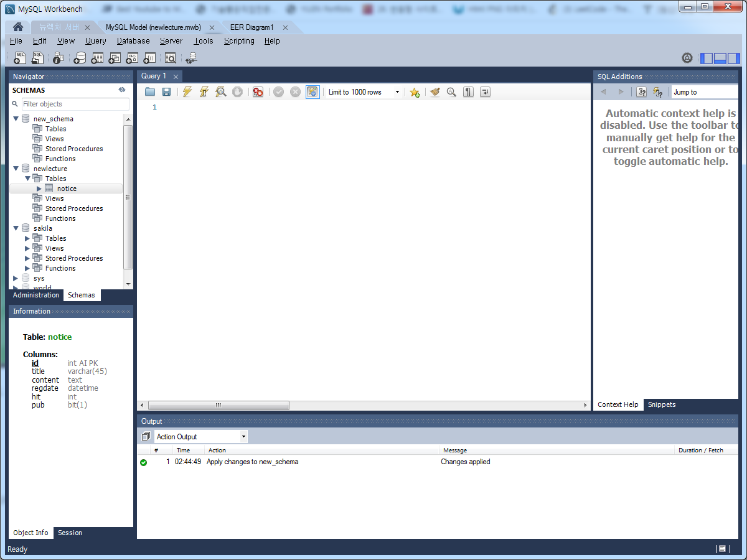The width and height of the screenshot is (747, 560).
Task: Focus the Filter objects search field
Action: click(75, 104)
